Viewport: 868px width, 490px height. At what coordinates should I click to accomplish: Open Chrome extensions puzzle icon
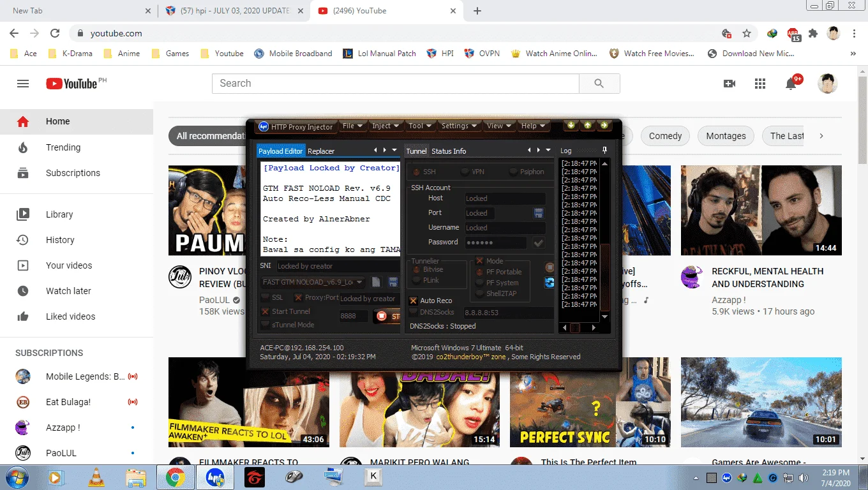812,33
